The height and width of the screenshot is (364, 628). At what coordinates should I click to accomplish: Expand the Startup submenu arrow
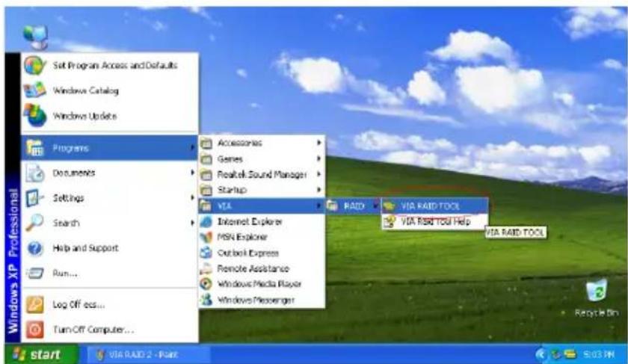click(x=318, y=189)
